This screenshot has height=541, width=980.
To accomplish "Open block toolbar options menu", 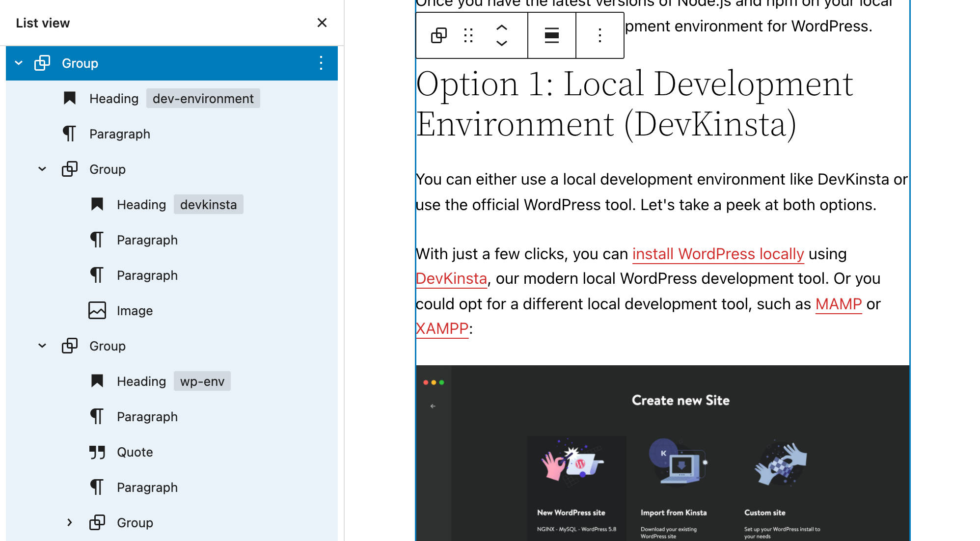I will pos(599,35).
